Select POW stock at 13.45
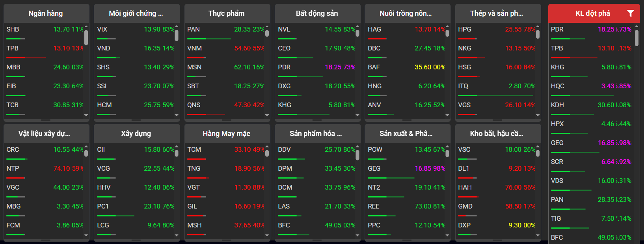Image resolution: width=644 pixels, height=244 pixels. (406, 152)
